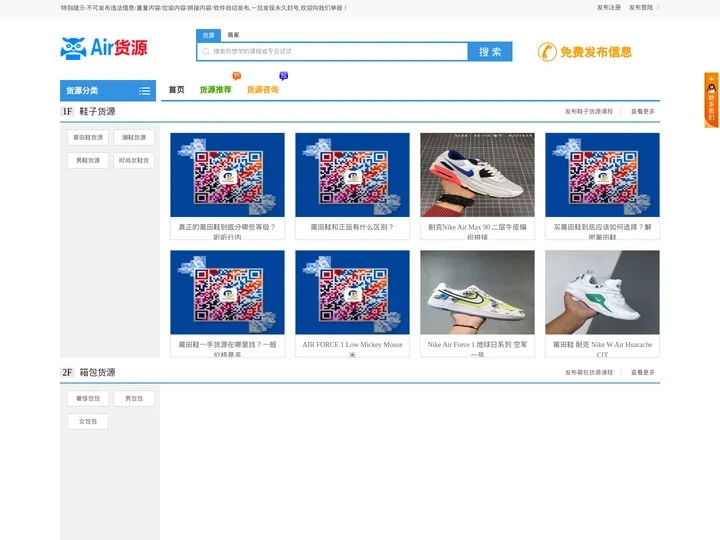Select 时尚女鞋货 category button

pyautogui.click(x=134, y=160)
